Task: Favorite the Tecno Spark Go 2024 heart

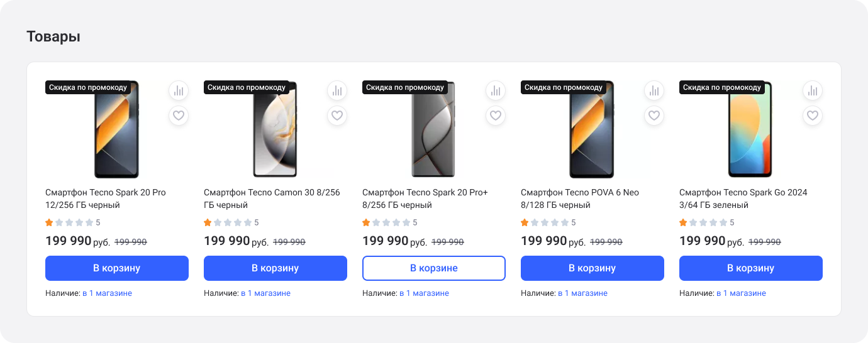Action: point(813,116)
